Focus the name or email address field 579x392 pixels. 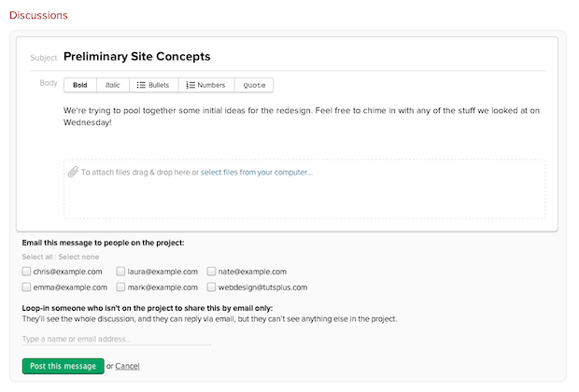117,339
